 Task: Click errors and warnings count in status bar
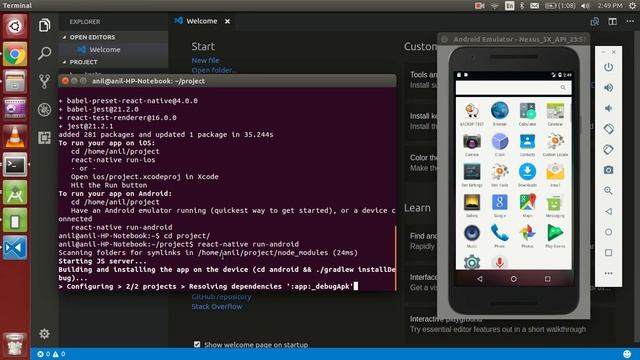(51, 354)
